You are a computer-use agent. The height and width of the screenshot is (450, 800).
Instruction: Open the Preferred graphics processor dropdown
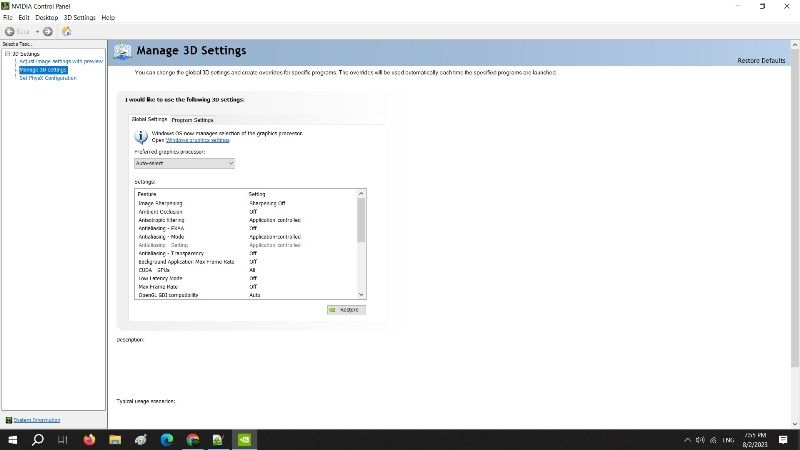click(184, 163)
